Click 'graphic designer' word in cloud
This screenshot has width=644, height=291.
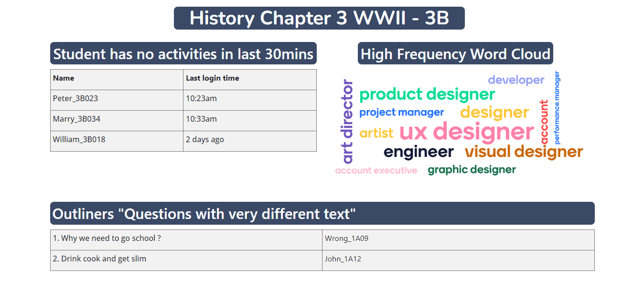472,170
